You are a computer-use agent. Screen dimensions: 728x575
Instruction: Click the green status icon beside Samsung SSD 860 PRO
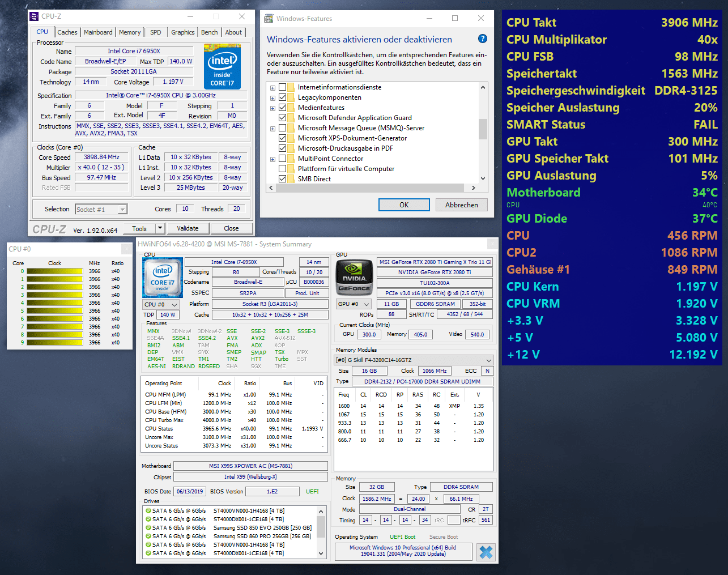tap(148, 536)
